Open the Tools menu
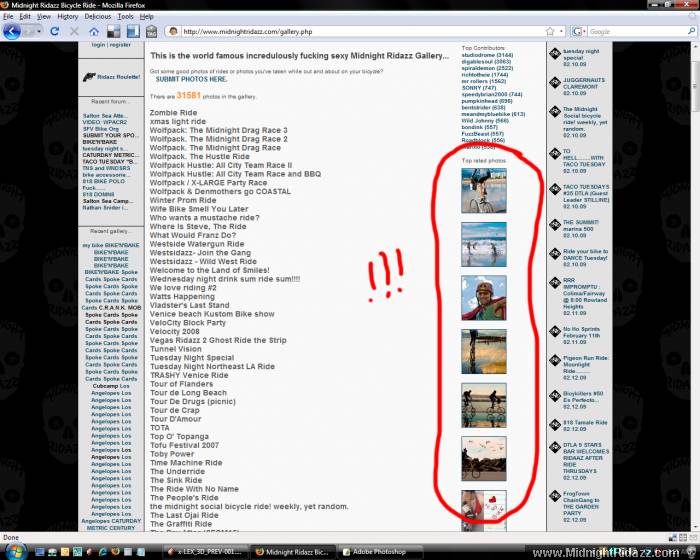 pos(125,17)
